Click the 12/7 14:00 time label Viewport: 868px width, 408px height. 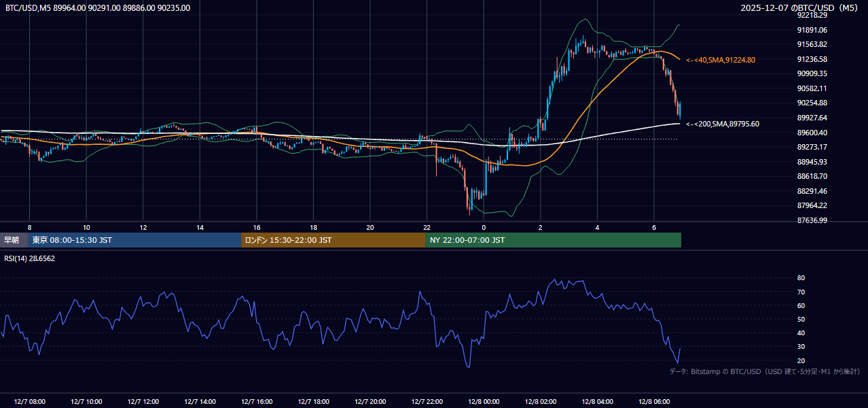click(x=200, y=402)
